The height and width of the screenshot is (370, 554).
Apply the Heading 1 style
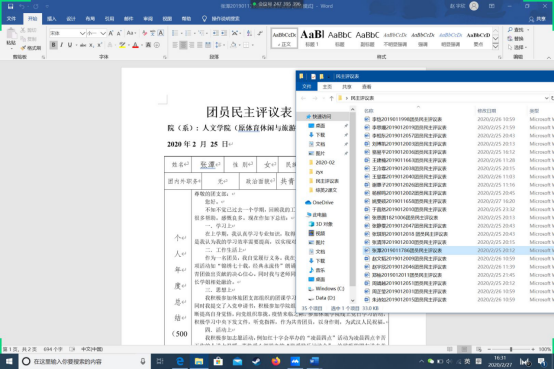click(x=312, y=38)
